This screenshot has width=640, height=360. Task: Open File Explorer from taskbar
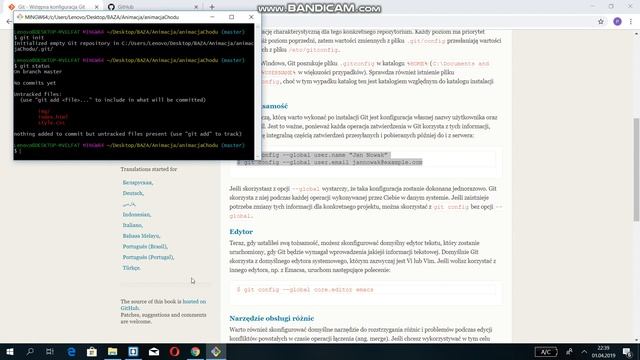pos(113,351)
